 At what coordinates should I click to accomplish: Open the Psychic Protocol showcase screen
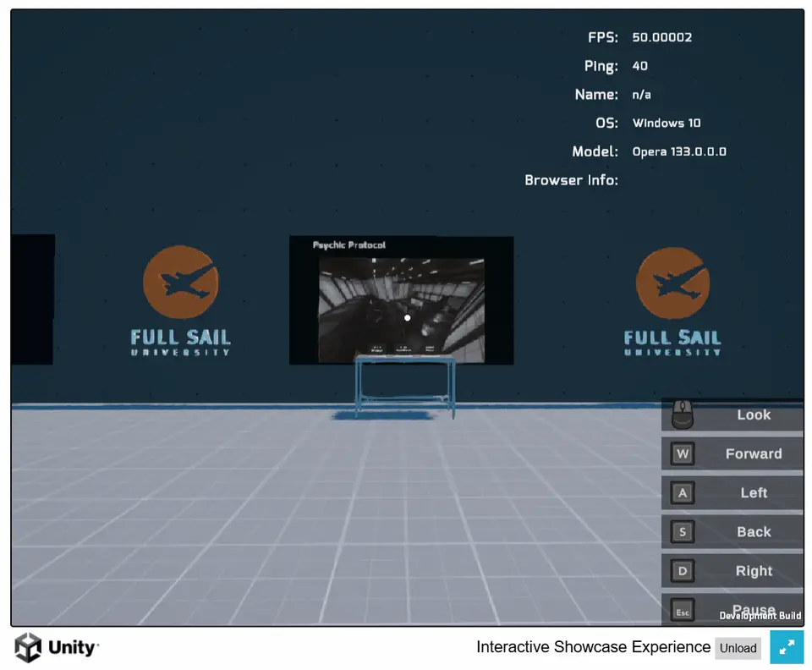401,300
